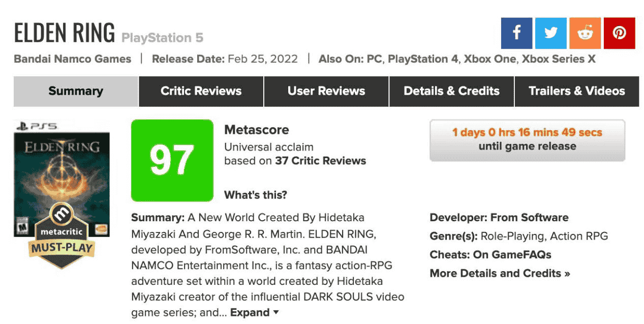
Task: Open the User Reviews tab
Action: (x=326, y=92)
